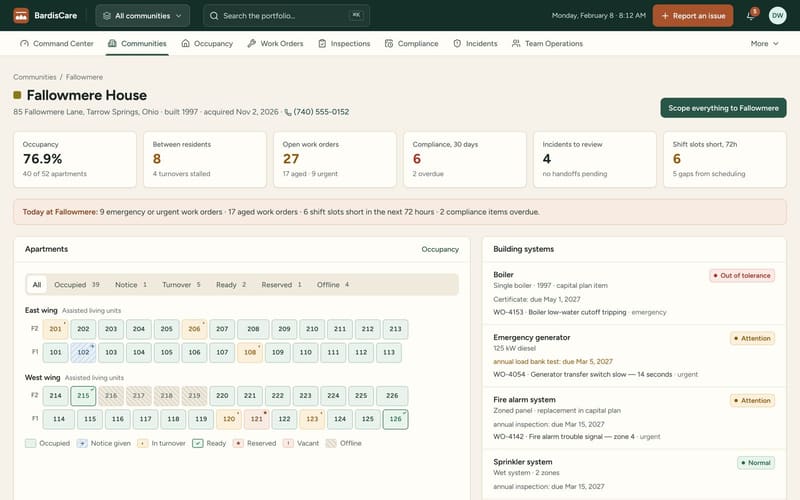The height and width of the screenshot is (500, 800).
Task: Open the Compliance tab
Action: (412, 44)
